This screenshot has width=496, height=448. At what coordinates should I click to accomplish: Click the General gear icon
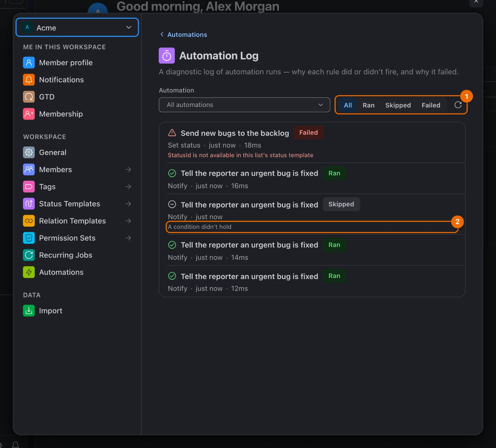point(29,152)
